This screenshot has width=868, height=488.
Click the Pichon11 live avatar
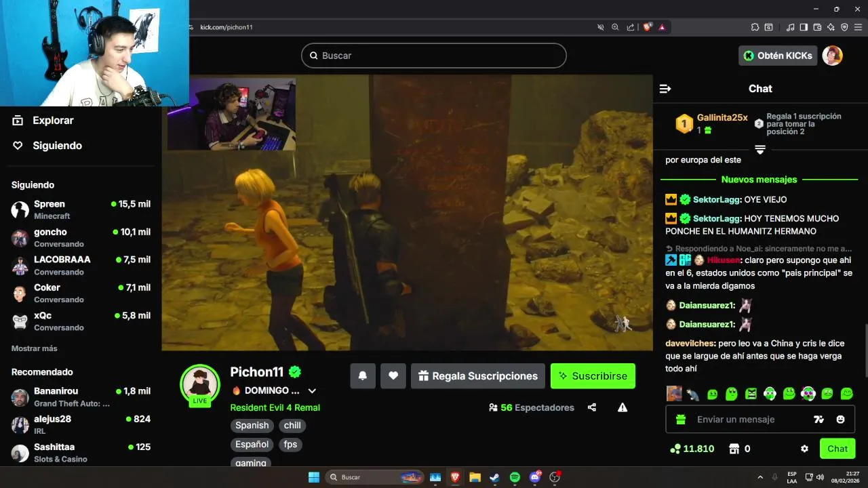[x=200, y=384]
